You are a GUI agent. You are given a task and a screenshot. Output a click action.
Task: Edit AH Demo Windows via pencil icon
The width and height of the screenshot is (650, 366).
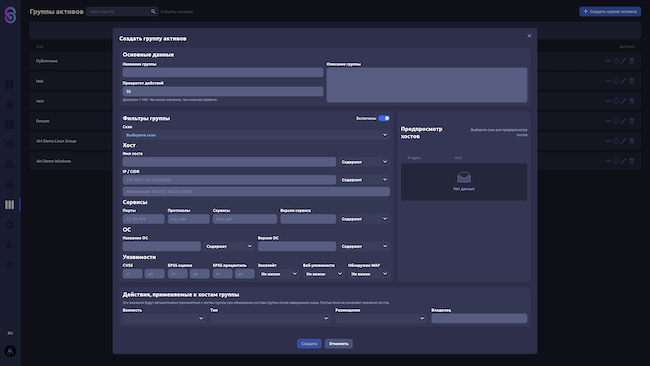(623, 161)
